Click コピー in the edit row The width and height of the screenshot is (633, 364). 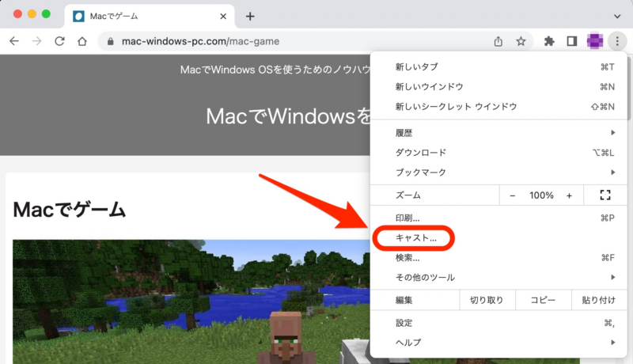(543, 300)
